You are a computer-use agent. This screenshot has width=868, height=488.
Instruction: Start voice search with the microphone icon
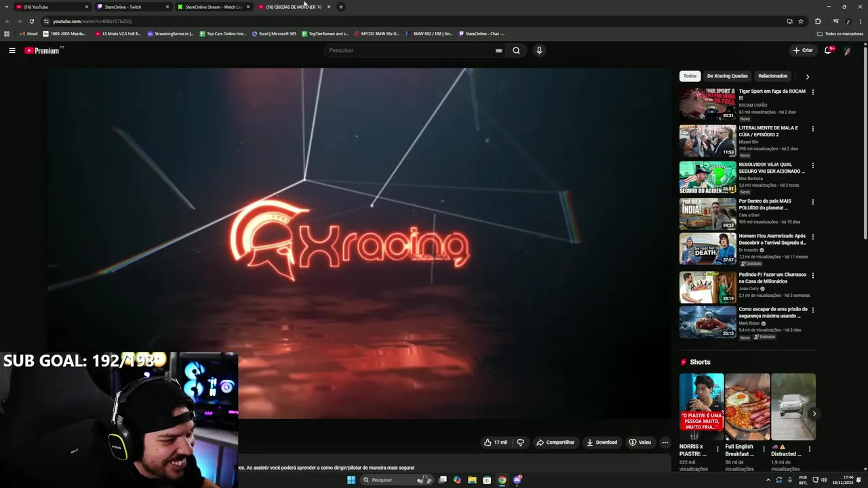pos(539,50)
